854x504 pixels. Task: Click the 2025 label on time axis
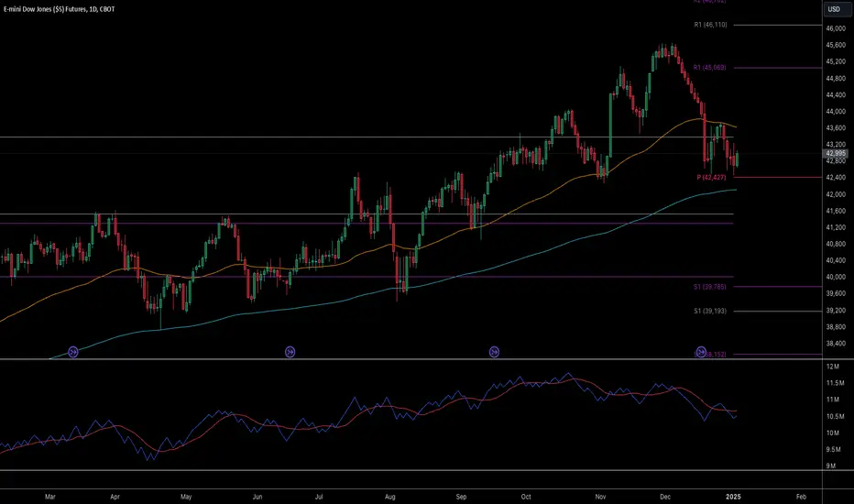pyautogui.click(x=734, y=497)
